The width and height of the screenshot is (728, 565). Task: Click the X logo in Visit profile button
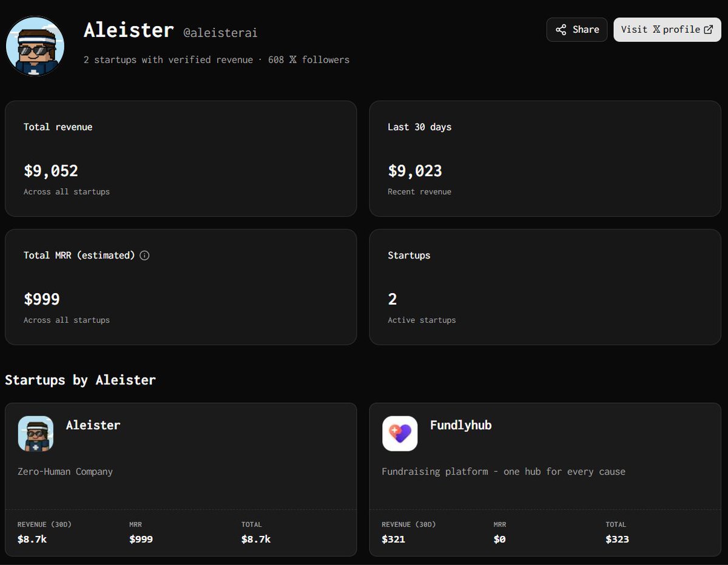[656, 30]
